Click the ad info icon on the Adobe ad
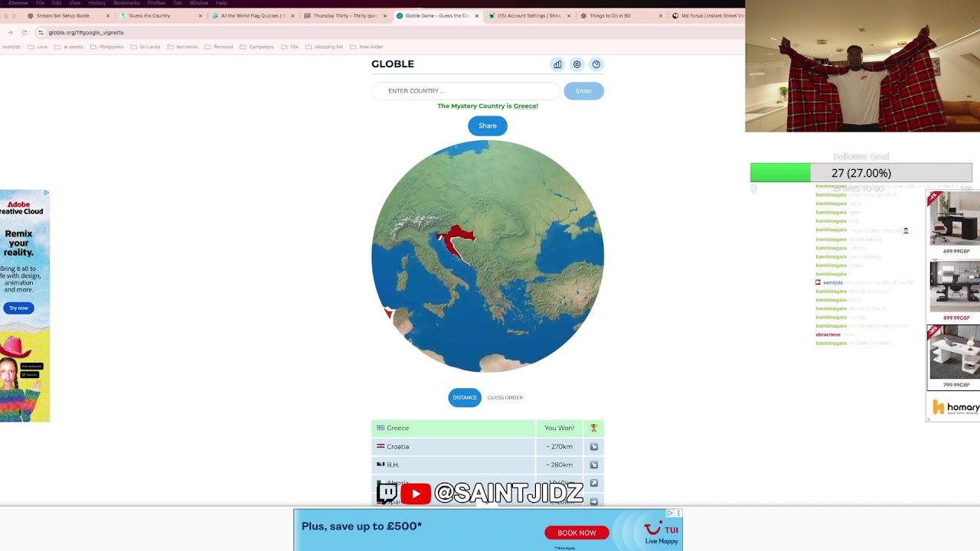The width and height of the screenshot is (980, 551). coord(46,193)
